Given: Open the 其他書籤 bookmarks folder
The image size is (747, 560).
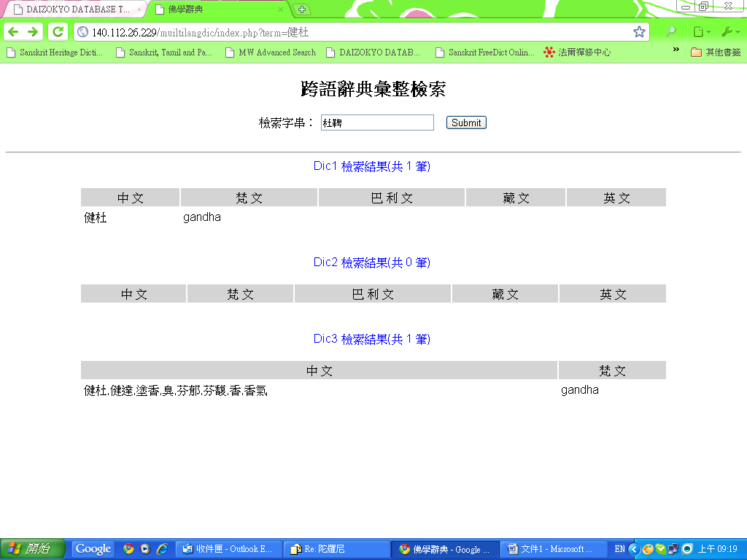Looking at the screenshot, I should point(716,52).
